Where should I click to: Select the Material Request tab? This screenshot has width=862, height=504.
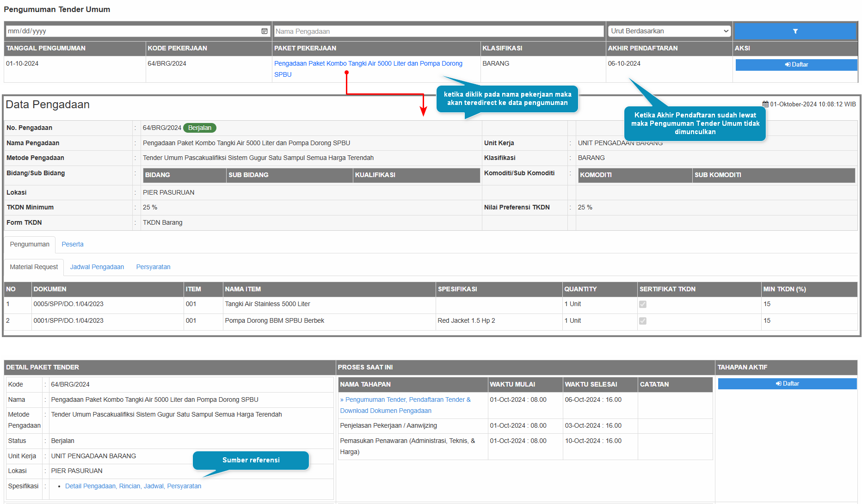click(34, 267)
